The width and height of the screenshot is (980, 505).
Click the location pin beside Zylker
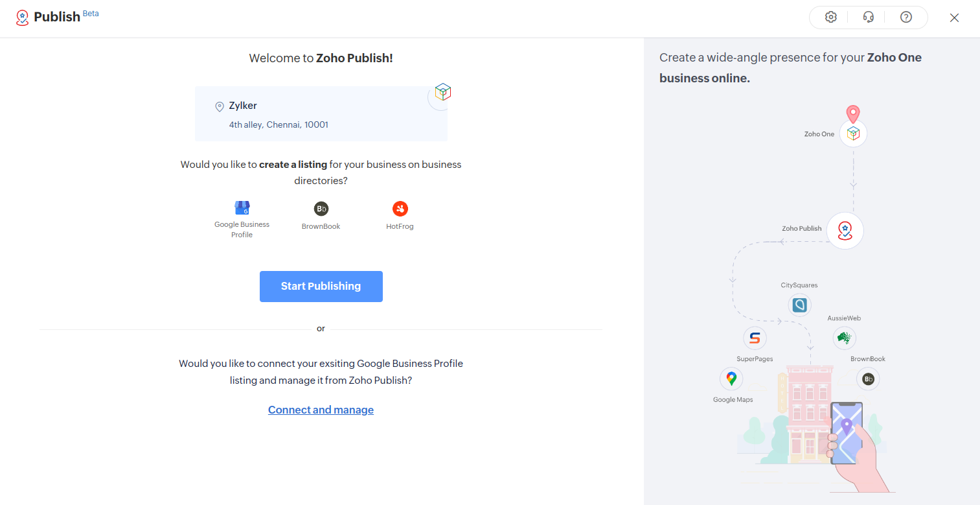point(220,106)
